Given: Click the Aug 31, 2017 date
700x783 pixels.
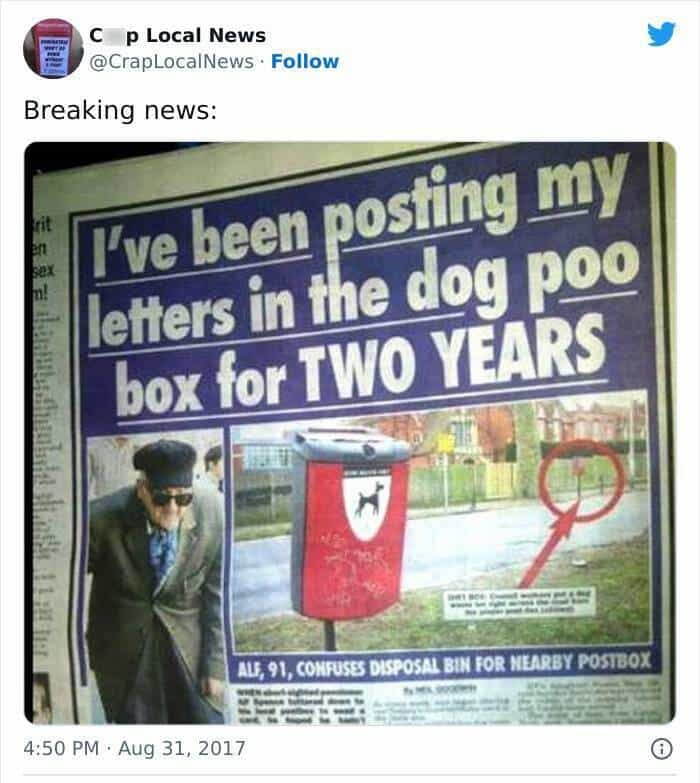Looking at the screenshot, I should click(182, 748).
